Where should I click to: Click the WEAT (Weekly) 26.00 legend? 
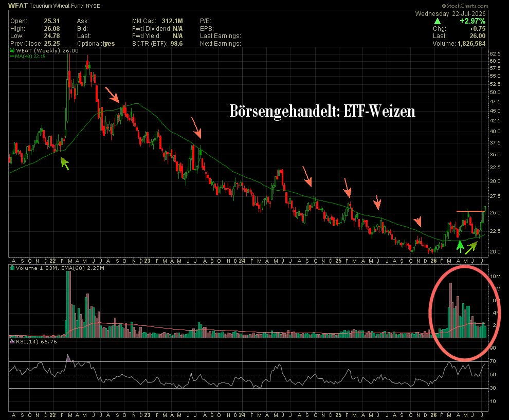pyautogui.click(x=47, y=50)
